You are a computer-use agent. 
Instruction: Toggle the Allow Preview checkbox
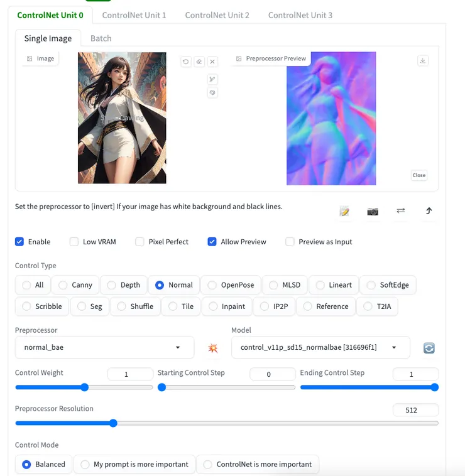click(x=212, y=242)
